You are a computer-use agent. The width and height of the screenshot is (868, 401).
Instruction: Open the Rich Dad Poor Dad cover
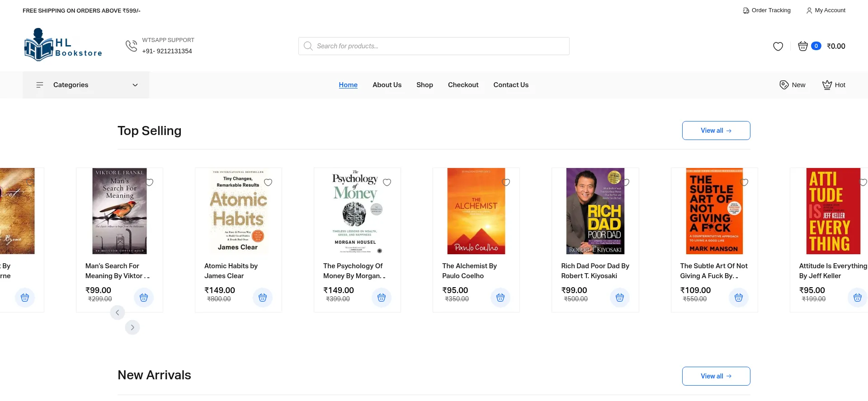(x=595, y=211)
